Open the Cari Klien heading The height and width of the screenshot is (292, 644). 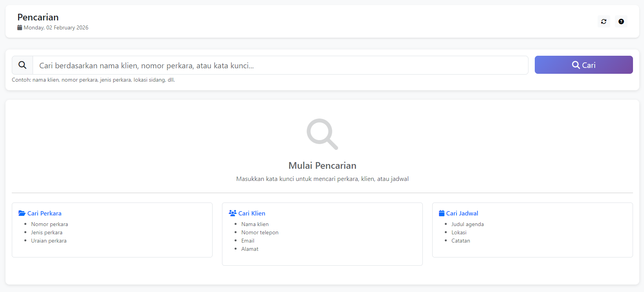(252, 213)
